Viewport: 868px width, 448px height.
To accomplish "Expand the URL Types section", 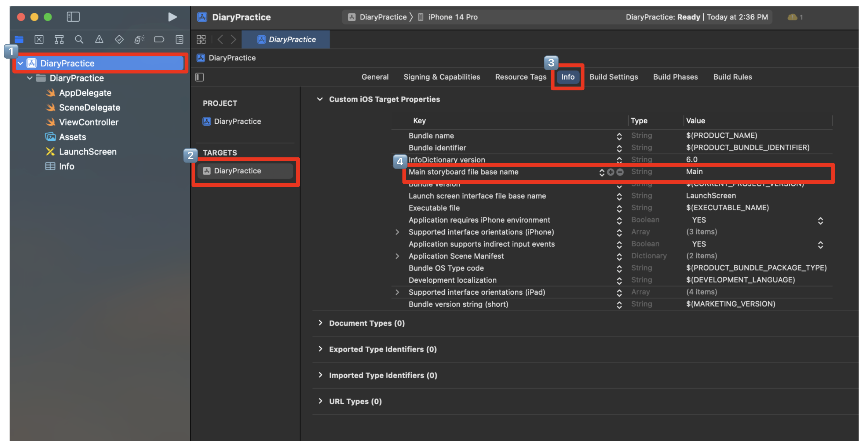I will click(x=320, y=401).
